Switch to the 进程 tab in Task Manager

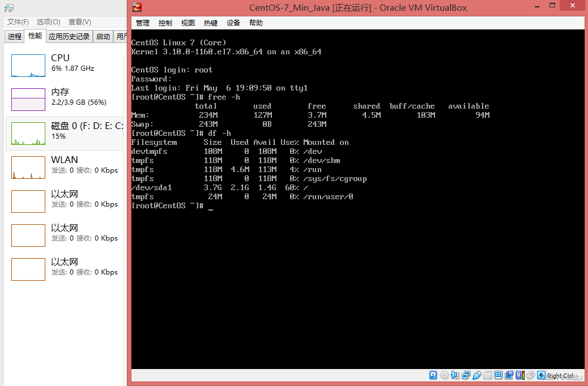pyautogui.click(x=15, y=36)
